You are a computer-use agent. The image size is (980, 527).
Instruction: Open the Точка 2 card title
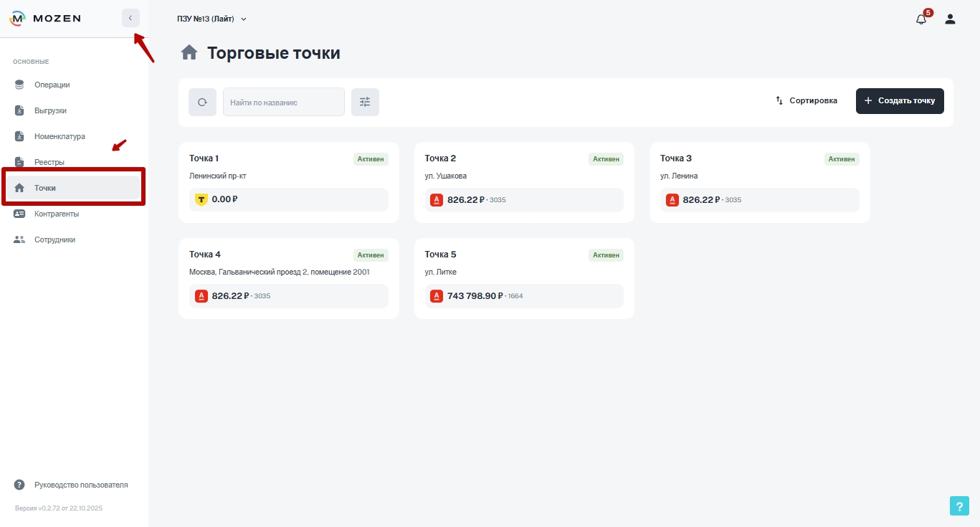[440, 158]
